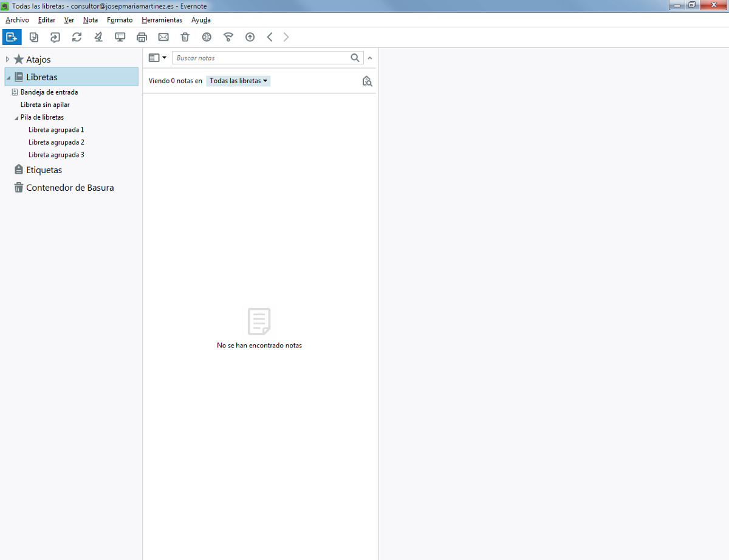Viewport: 729px width, 560px height.
Task: Click the trash delete icon in the toolbar
Action: pyautogui.click(x=185, y=37)
